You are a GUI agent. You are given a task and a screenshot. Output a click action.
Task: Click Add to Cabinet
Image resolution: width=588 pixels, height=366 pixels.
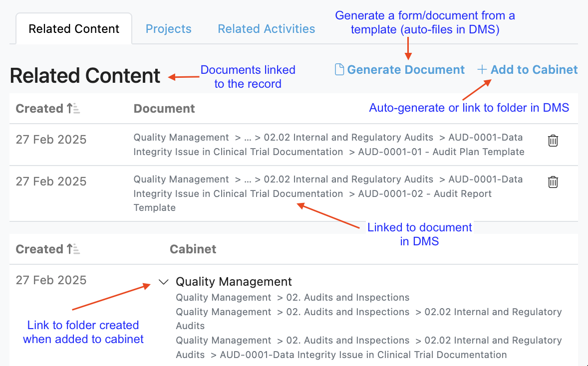click(x=528, y=70)
